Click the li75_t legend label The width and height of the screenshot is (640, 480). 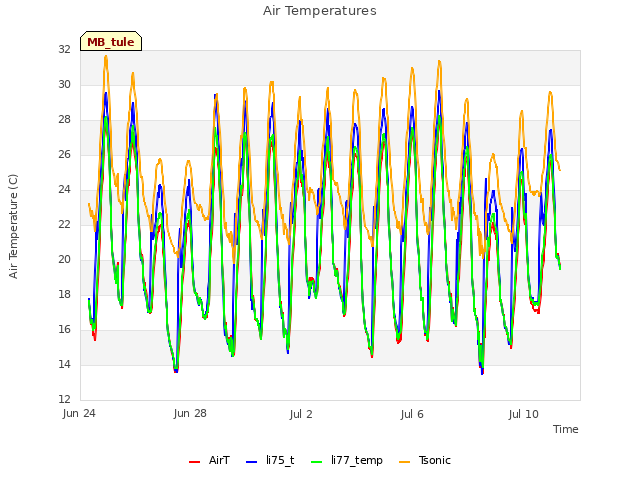[x=280, y=460]
